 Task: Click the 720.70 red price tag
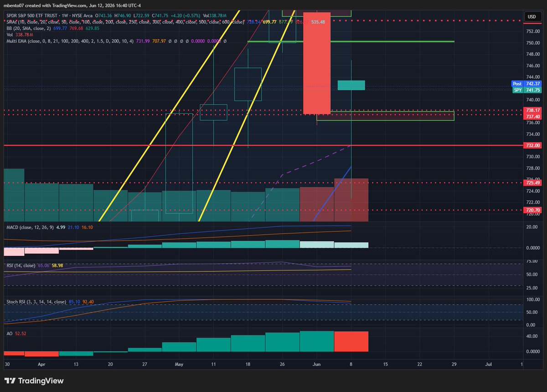tap(533, 210)
